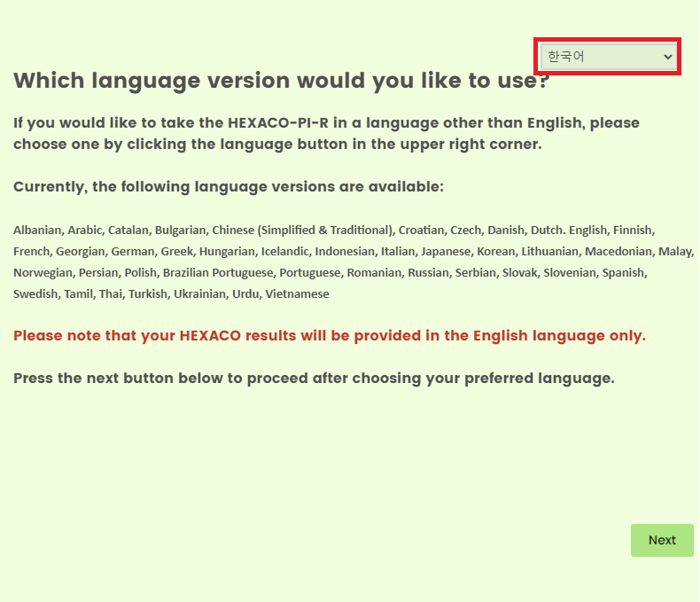Click 'Brazilian Portuguese' in the language list
The width and height of the screenshot is (700, 602).
[x=218, y=273]
